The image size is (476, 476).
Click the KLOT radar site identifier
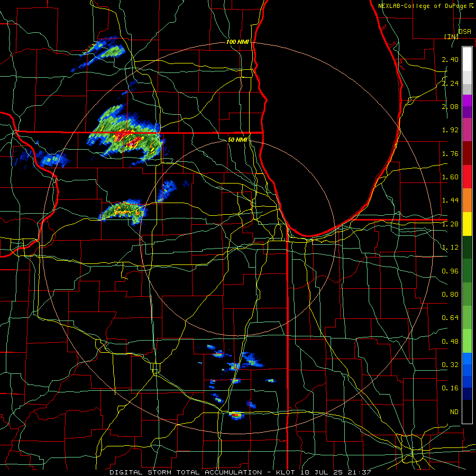point(286,472)
